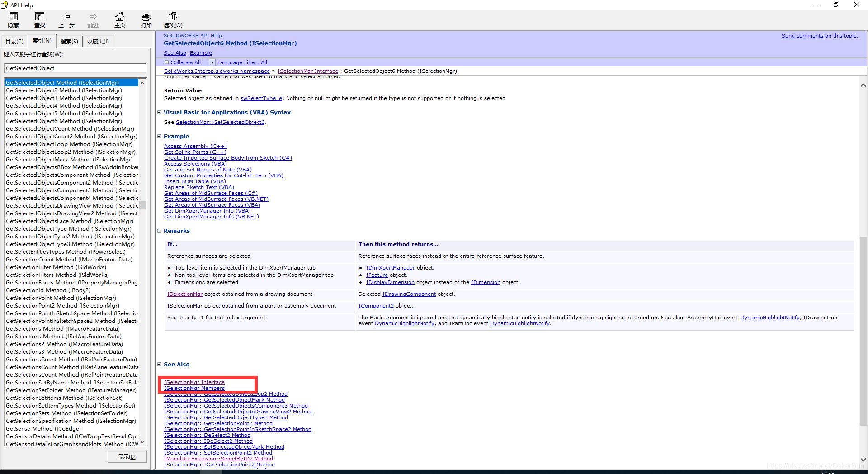Open ISelectionMgr::DeSelect2 Method link
The width and height of the screenshot is (868, 474).
[207, 435]
